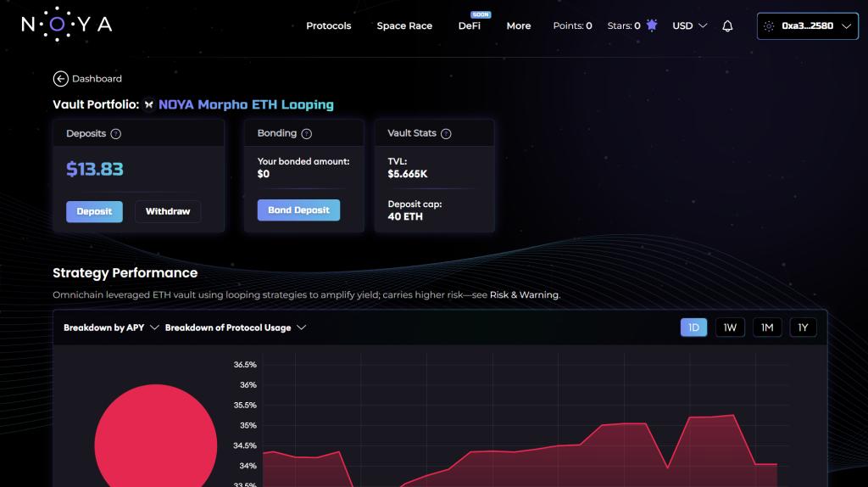Open the USD currency dropdown
Screen dimensions: 868x487
689,26
